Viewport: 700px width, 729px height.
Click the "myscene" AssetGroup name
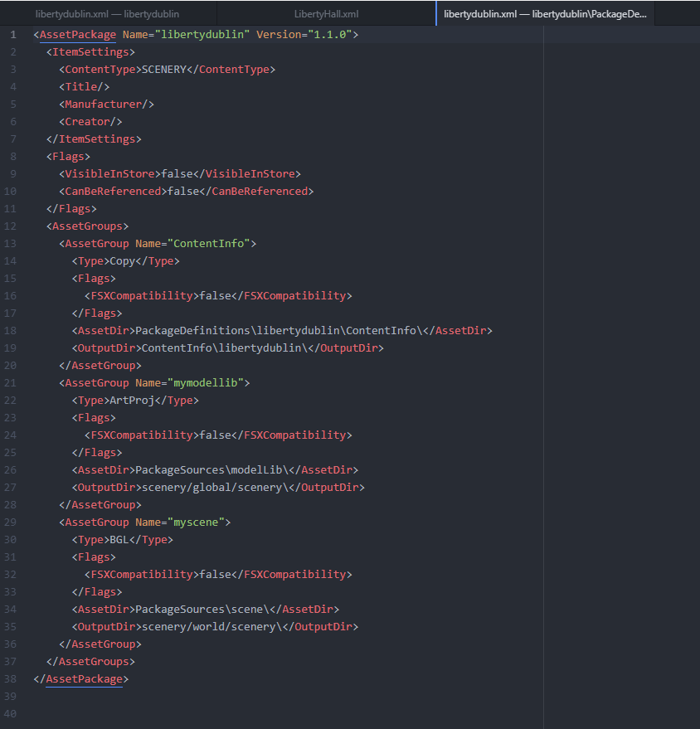pos(199,522)
